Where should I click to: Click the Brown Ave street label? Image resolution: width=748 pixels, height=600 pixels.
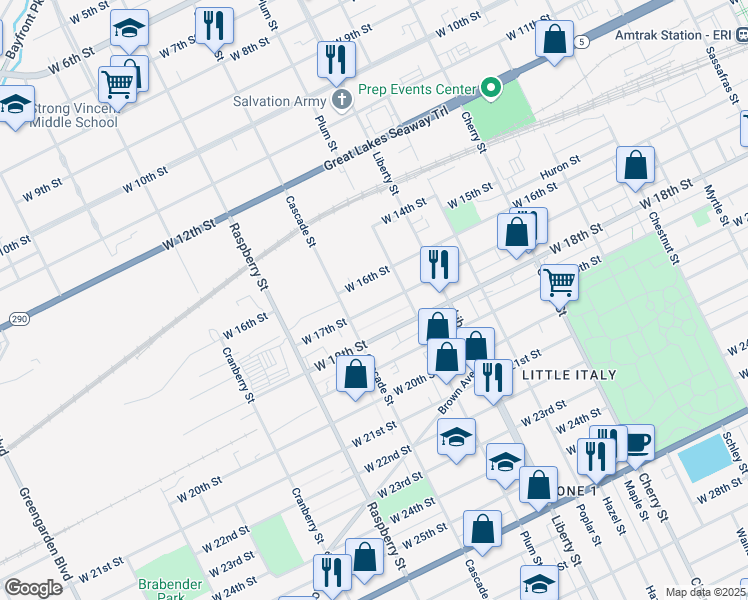(x=456, y=393)
